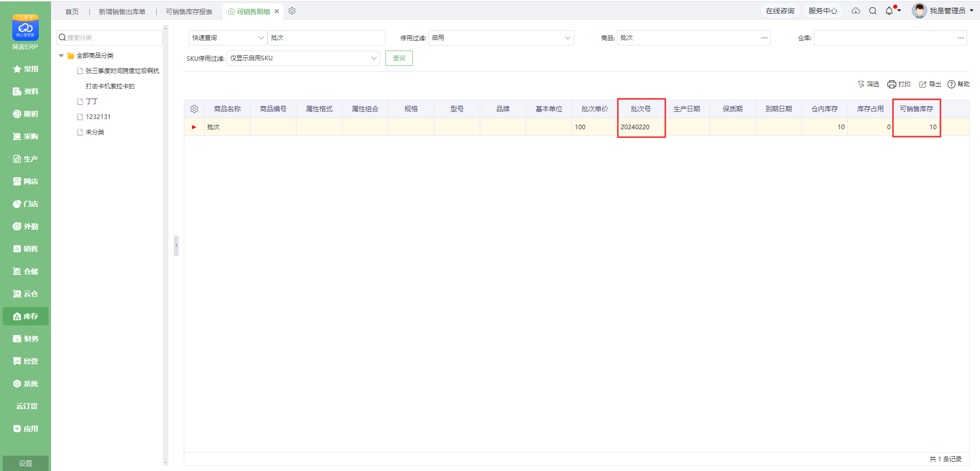
Task: Open the 门店 store module
Action: tap(26, 204)
